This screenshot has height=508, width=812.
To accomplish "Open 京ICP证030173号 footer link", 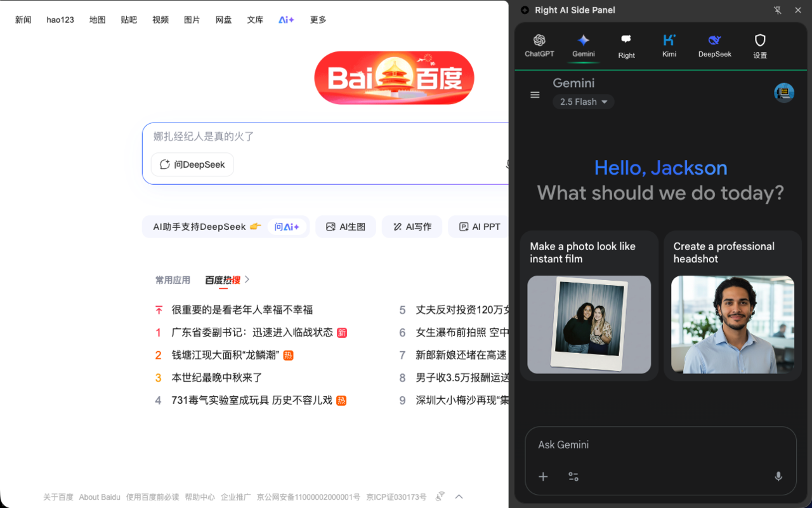I will (396, 497).
